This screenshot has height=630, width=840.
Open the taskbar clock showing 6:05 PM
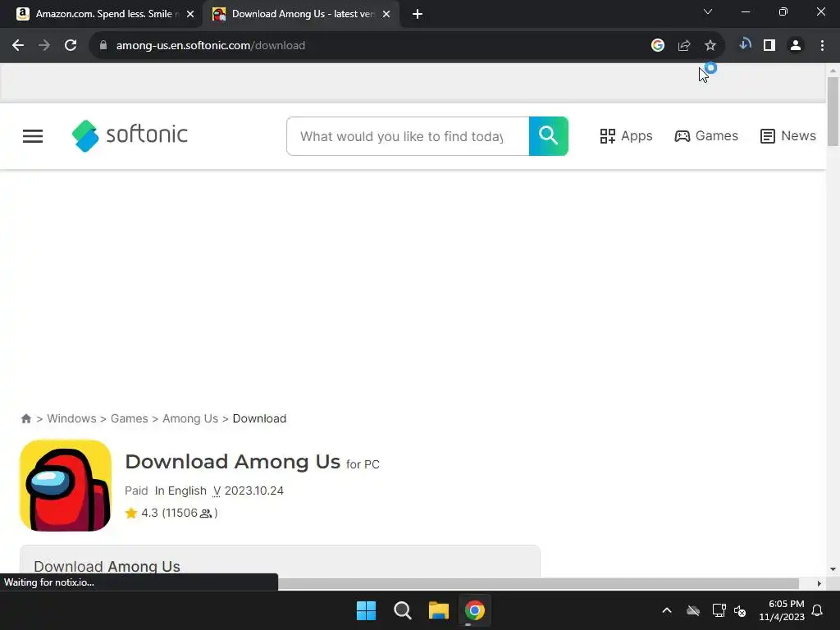(782, 610)
